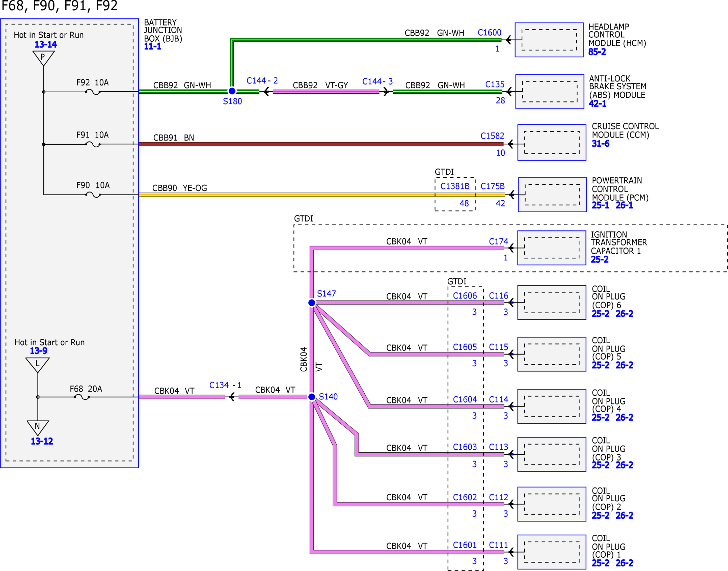Follow the 13-14 reference under Hot in Start or Run
The height and width of the screenshot is (571, 728).
pyautogui.click(x=45, y=44)
